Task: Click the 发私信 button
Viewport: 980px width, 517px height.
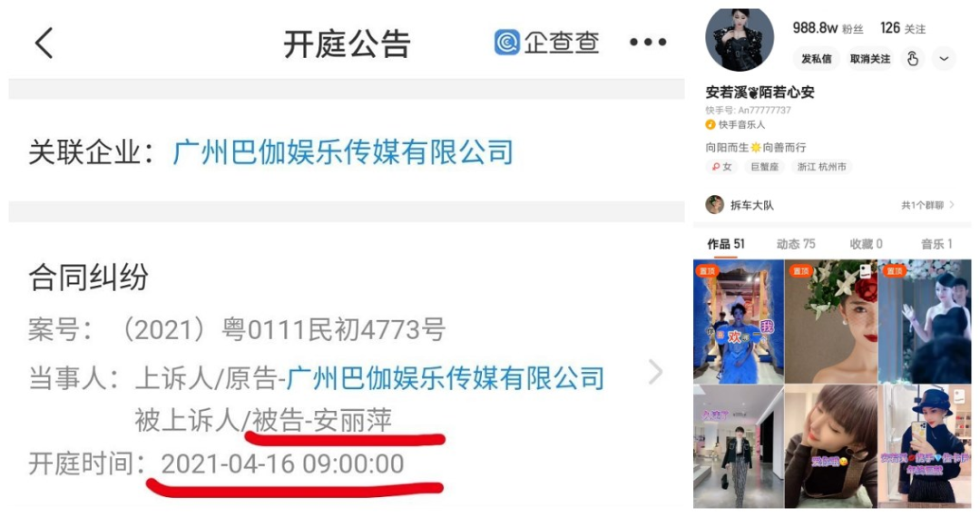Action: 817,59
